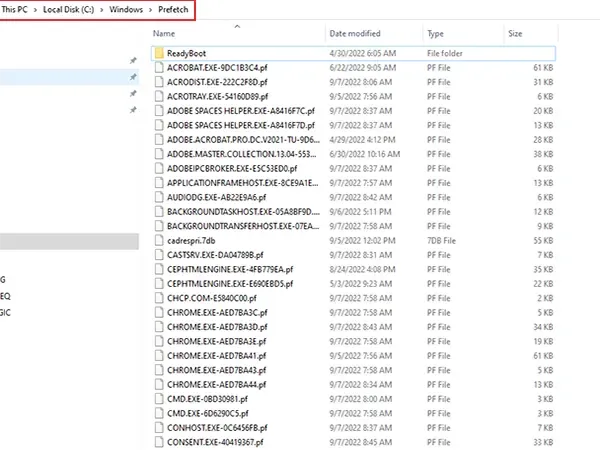Click the 55 KB size cell
600x450 pixels.
[x=543, y=241]
